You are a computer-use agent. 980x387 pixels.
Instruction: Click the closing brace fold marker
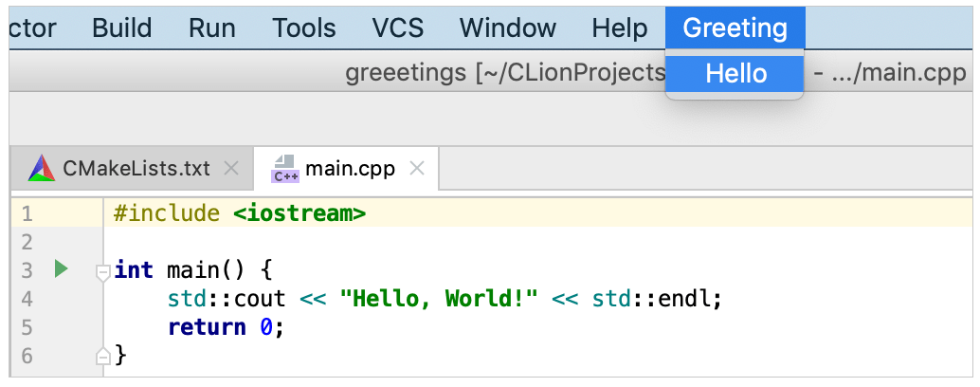(103, 357)
